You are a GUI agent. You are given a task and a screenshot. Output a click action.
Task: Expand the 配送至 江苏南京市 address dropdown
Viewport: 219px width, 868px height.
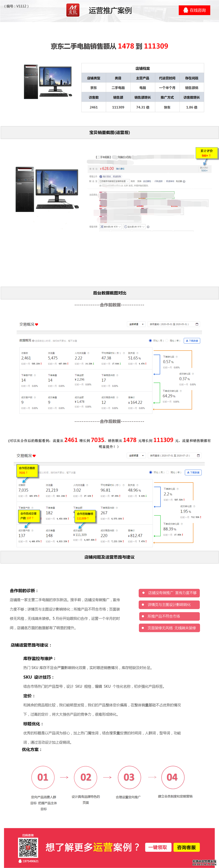[114, 181]
